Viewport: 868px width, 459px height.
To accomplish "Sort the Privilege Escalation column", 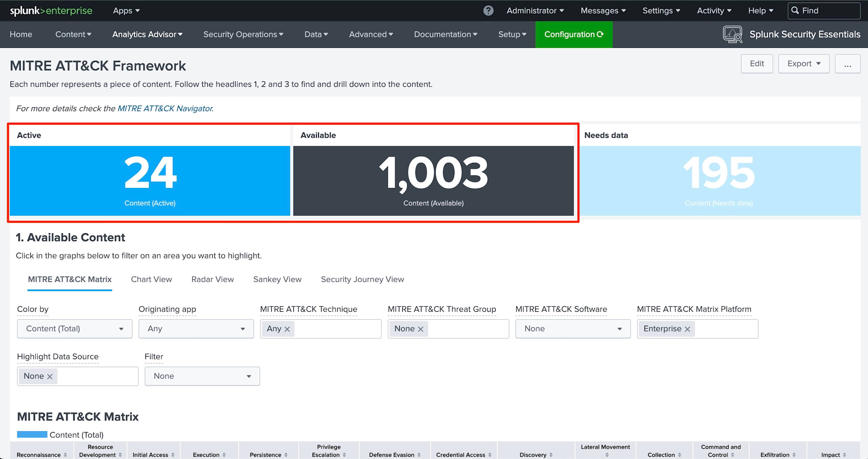I will [344, 455].
